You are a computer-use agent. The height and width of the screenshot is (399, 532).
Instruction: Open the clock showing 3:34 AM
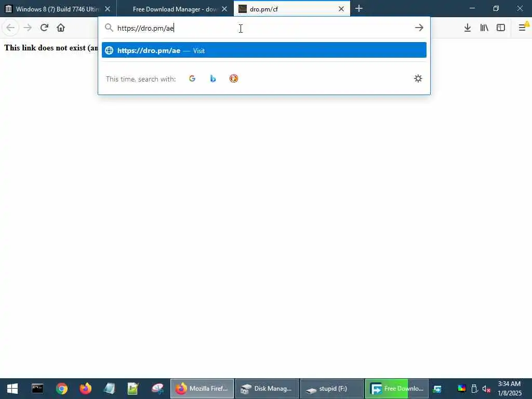(x=509, y=389)
